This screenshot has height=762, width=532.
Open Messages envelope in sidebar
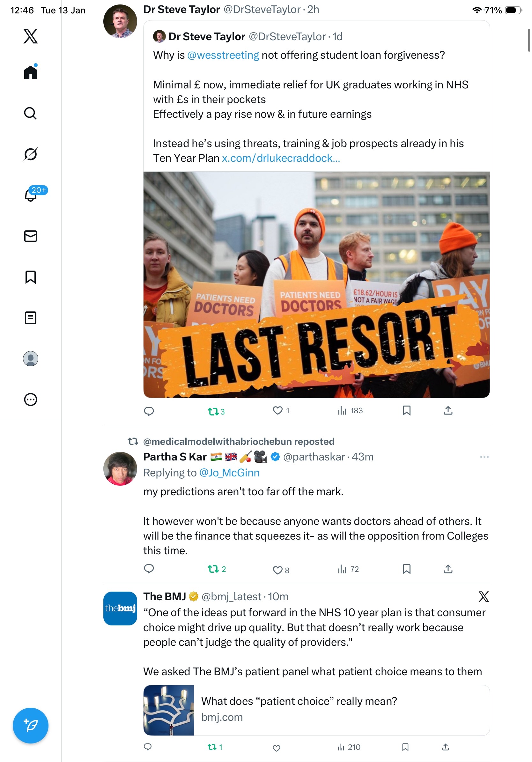click(x=31, y=236)
